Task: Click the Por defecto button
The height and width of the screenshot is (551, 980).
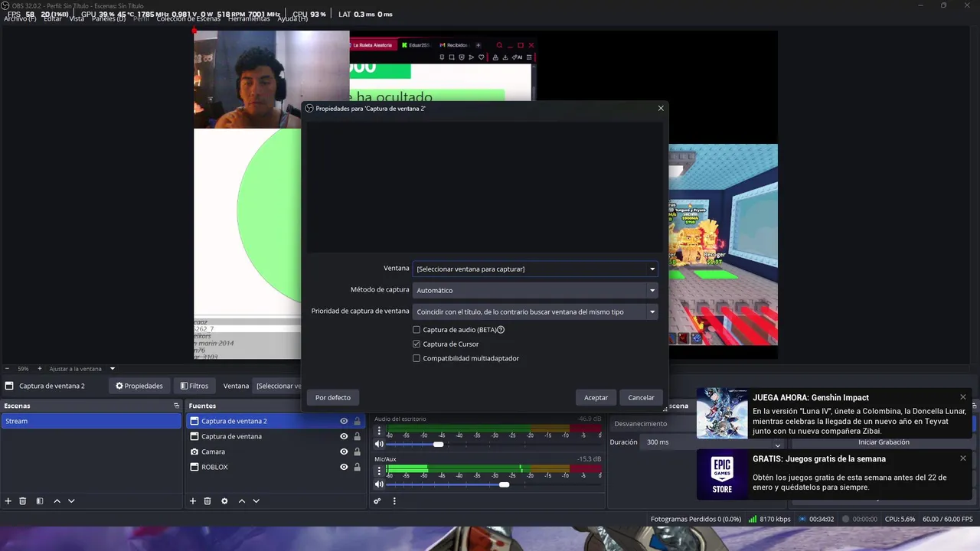Action: point(333,398)
